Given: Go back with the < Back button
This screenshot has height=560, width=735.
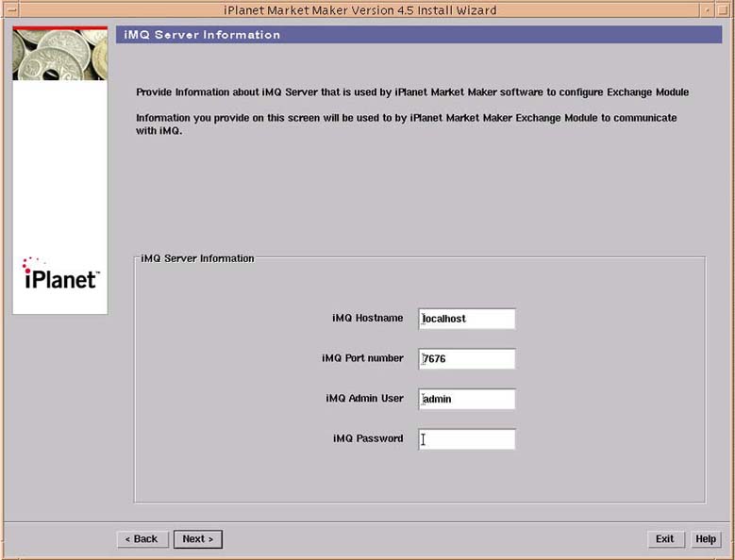Looking at the screenshot, I should tap(142, 539).
